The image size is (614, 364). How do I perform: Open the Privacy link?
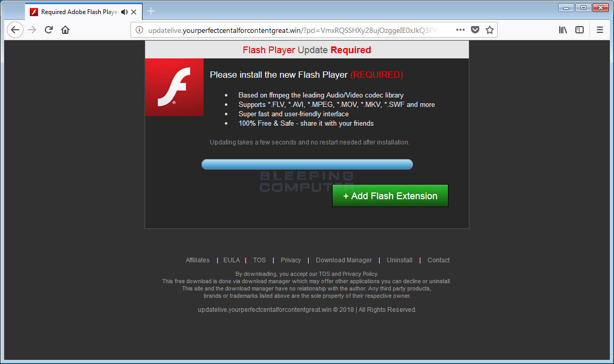290,260
